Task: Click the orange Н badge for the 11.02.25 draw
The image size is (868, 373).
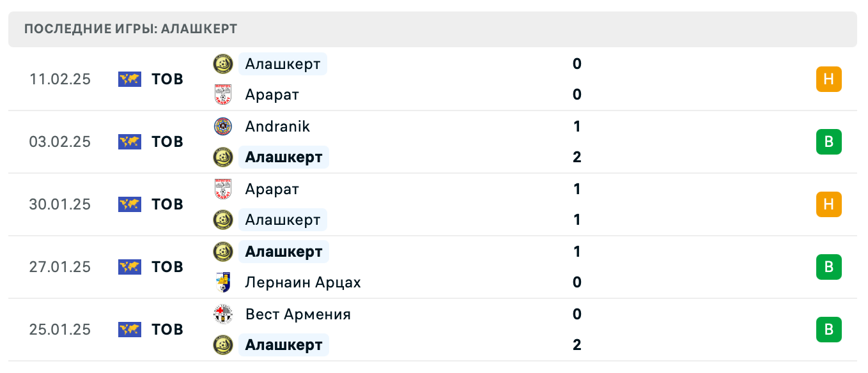Action: pos(829,79)
